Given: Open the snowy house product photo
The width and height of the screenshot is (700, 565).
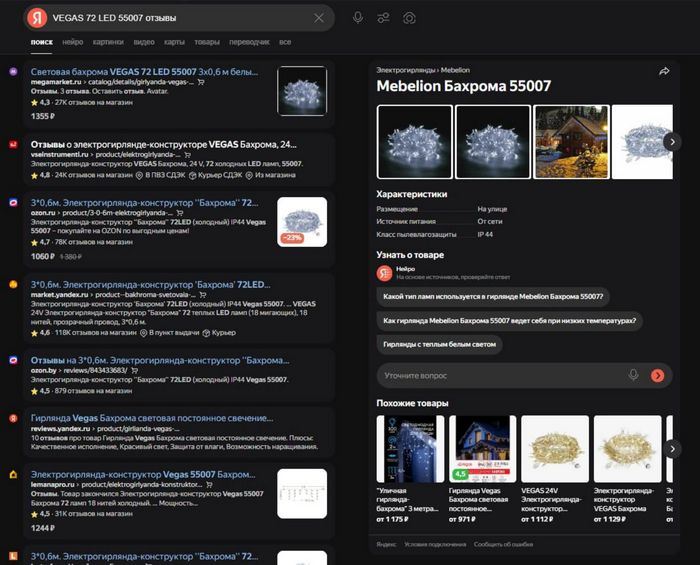Looking at the screenshot, I should click(x=571, y=142).
